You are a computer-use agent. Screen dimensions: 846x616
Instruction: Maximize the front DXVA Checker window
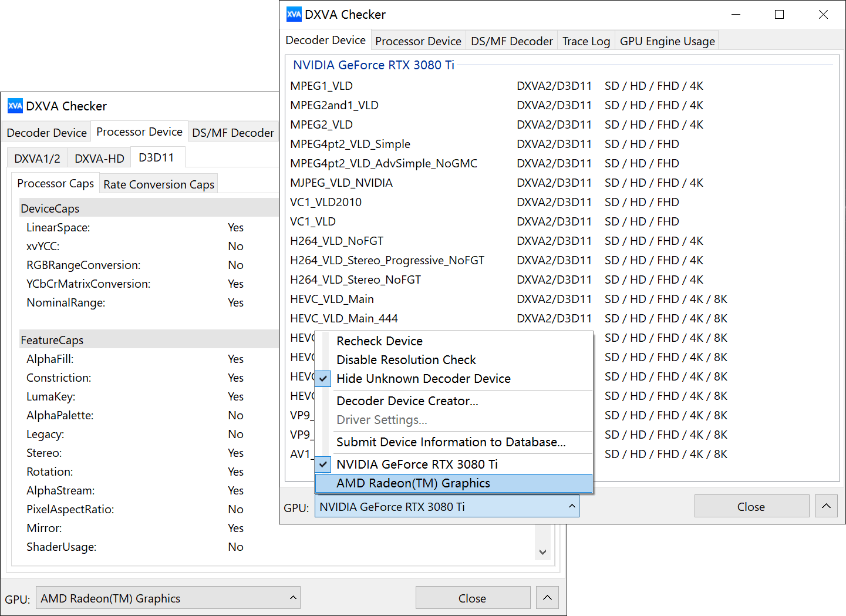[x=779, y=15]
